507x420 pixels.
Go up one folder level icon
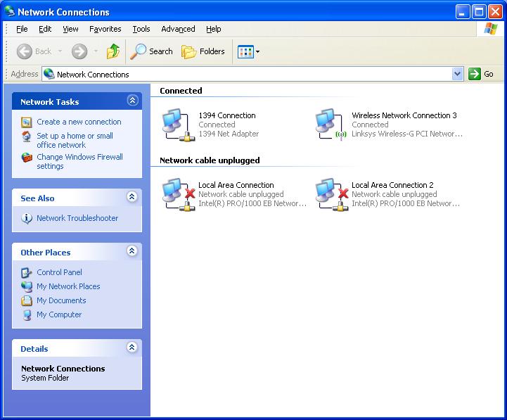[x=113, y=51]
